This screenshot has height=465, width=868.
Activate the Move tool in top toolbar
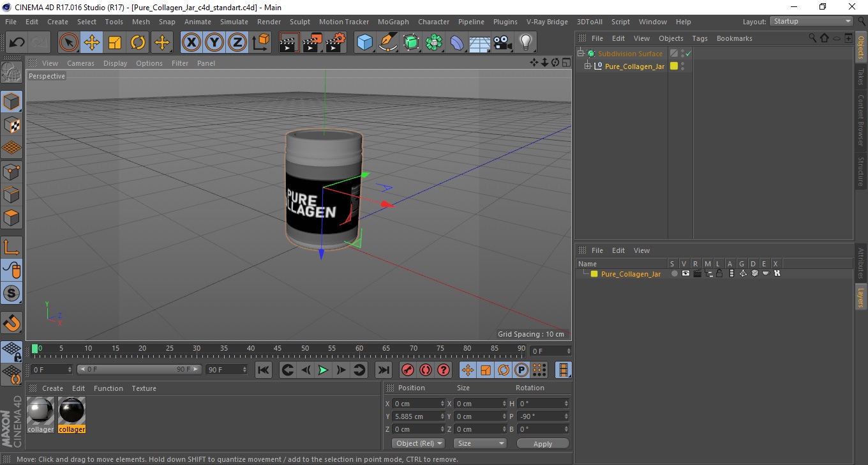pyautogui.click(x=92, y=43)
